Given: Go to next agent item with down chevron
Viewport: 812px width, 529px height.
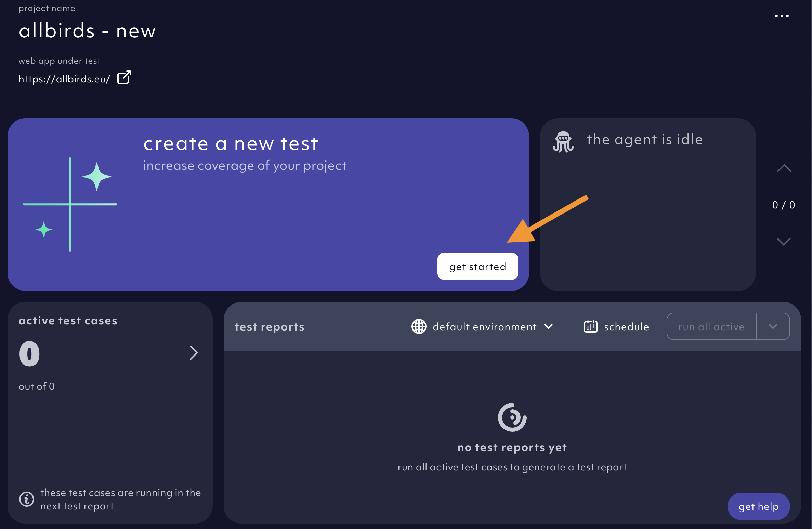Looking at the screenshot, I should (x=784, y=241).
